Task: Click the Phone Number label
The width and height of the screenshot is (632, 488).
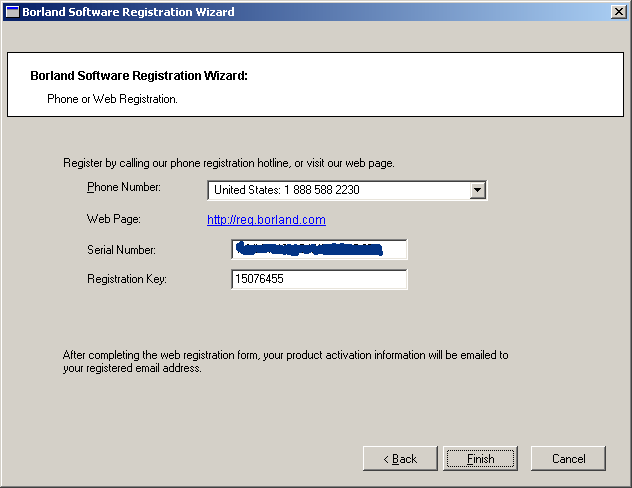Action: click(123, 187)
